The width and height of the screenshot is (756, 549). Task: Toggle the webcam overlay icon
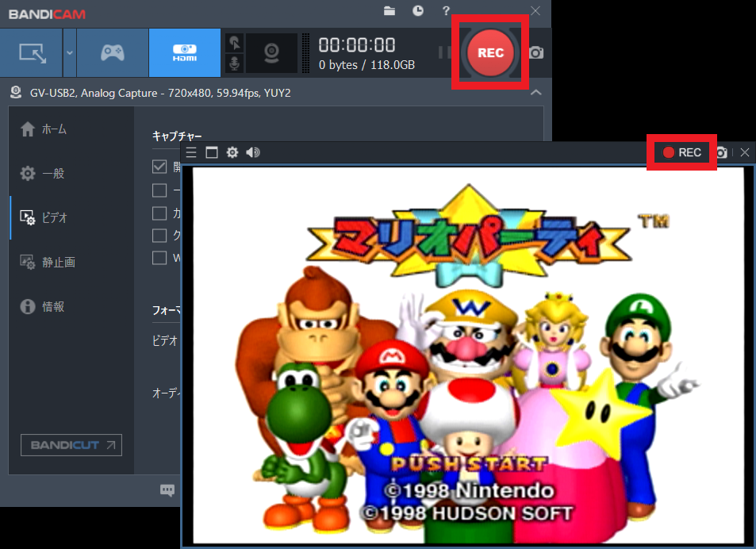point(271,52)
